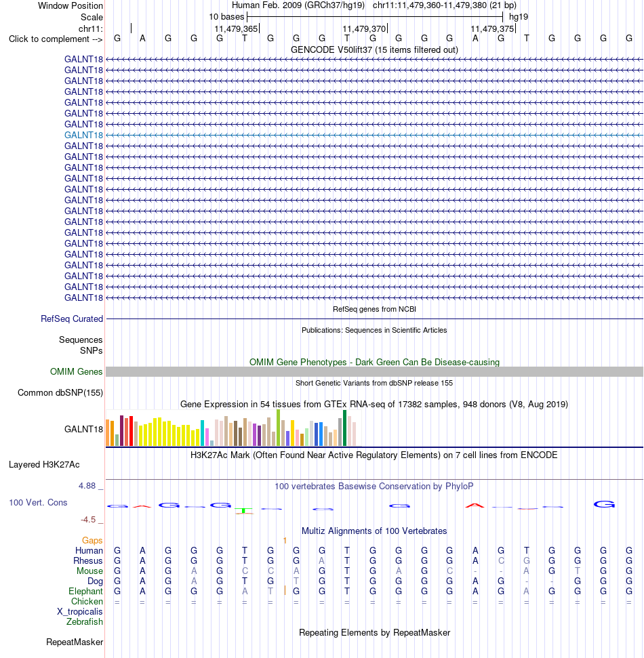Click the "Chicken" alignment row label
Image resolution: width=644 pixels, height=658 pixels.
(87, 601)
